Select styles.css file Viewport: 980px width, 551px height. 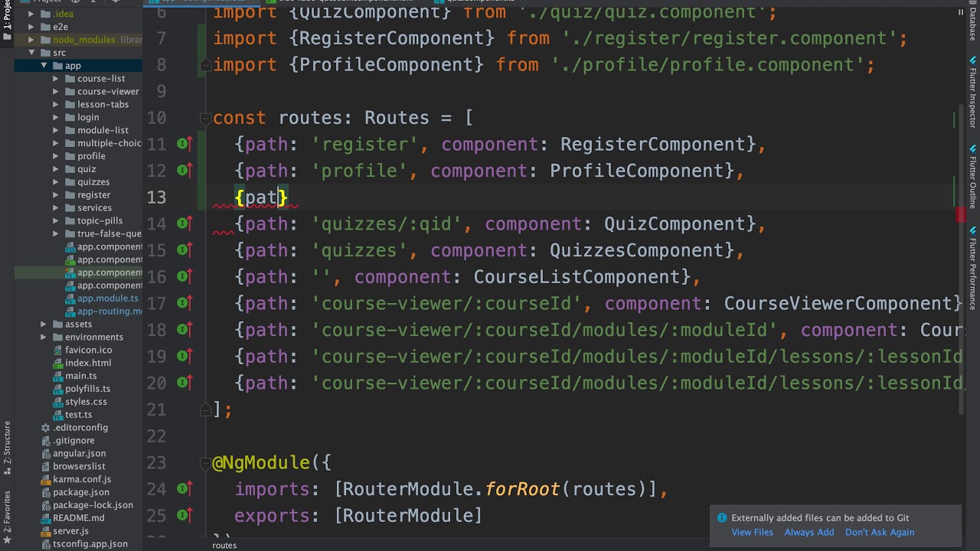(x=86, y=403)
